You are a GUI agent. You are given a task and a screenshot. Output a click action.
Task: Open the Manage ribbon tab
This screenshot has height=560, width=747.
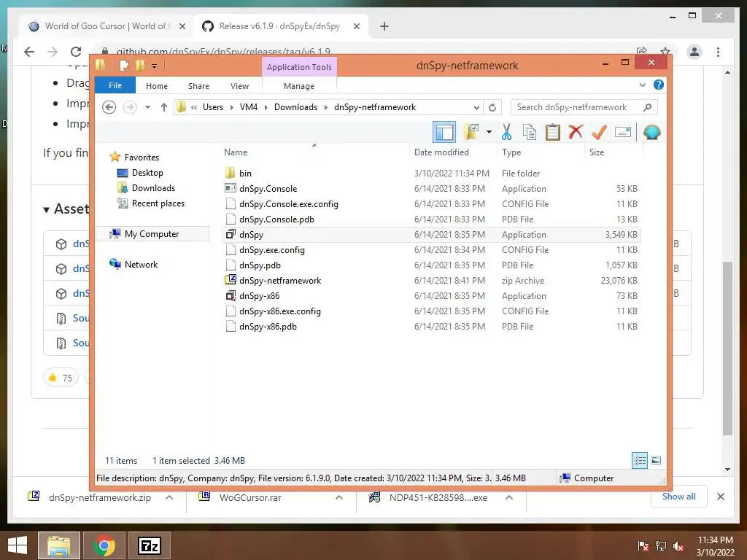click(298, 86)
